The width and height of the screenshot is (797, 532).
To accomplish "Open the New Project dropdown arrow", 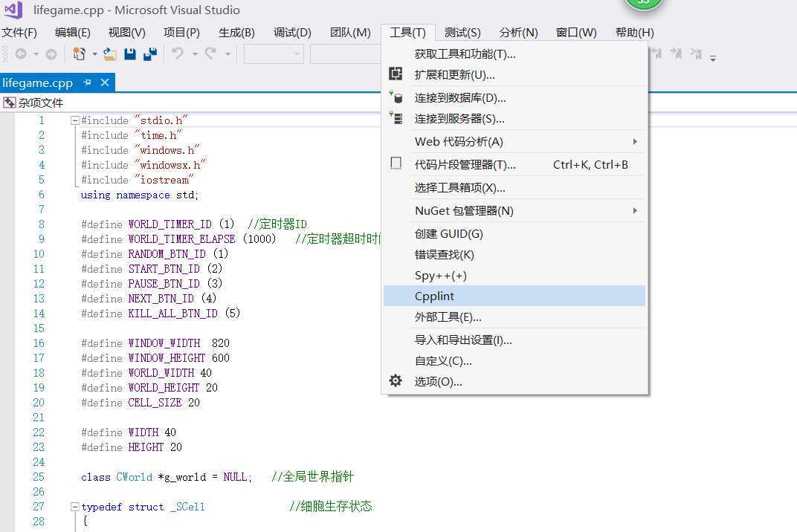I will click(94, 53).
